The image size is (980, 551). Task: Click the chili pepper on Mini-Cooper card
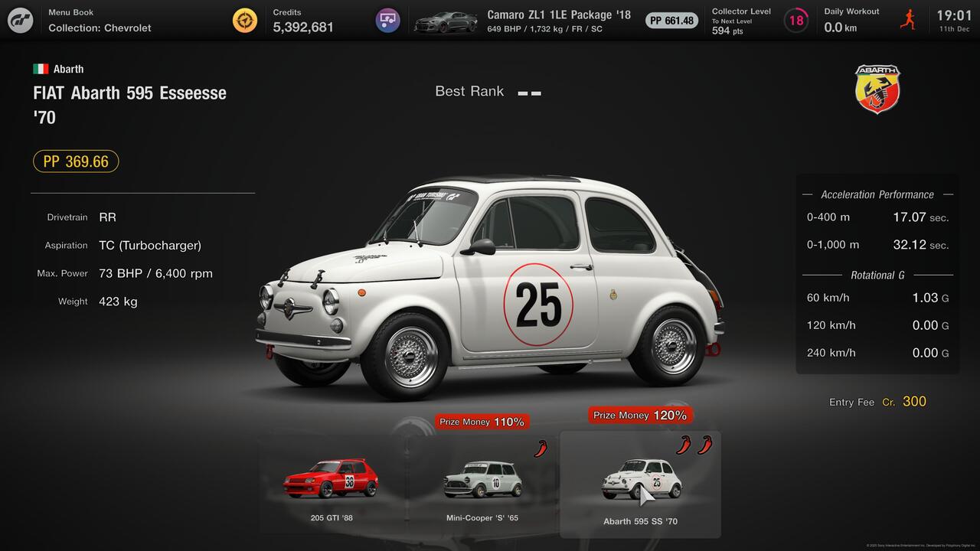tap(541, 448)
